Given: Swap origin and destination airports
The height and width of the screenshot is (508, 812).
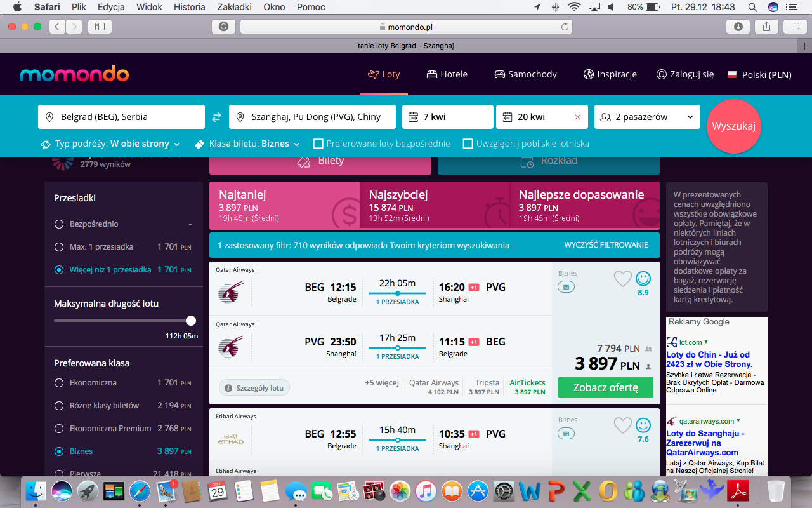Looking at the screenshot, I should pos(217,117).
